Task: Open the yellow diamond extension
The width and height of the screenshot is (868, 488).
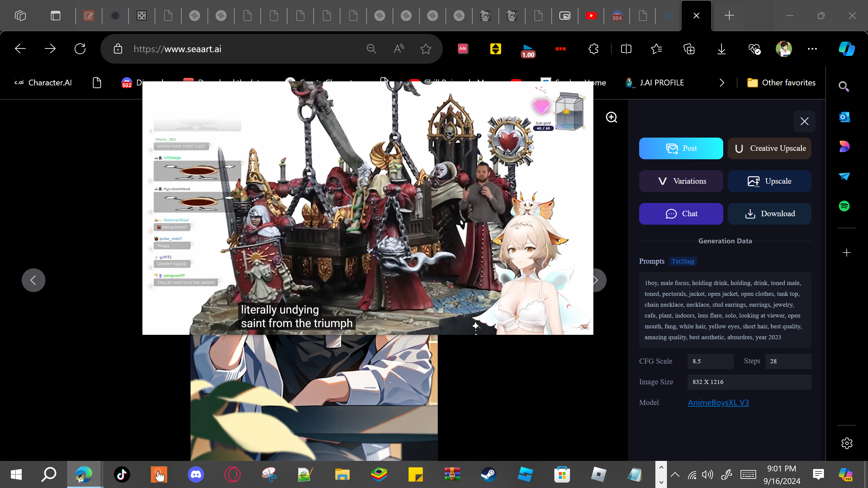Action: [496, 49]
